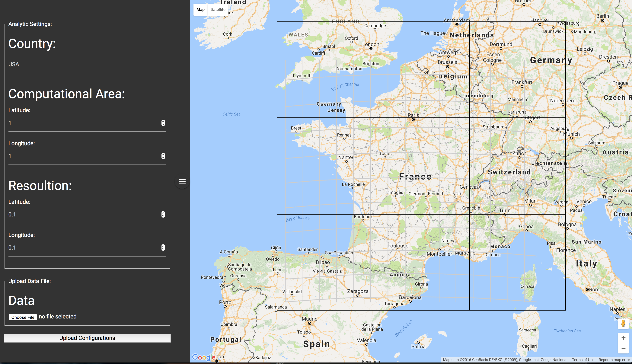This screenshot has height=364, width=632.
Task: Click Upload Configurations button
Action: [x=87, y=338]
